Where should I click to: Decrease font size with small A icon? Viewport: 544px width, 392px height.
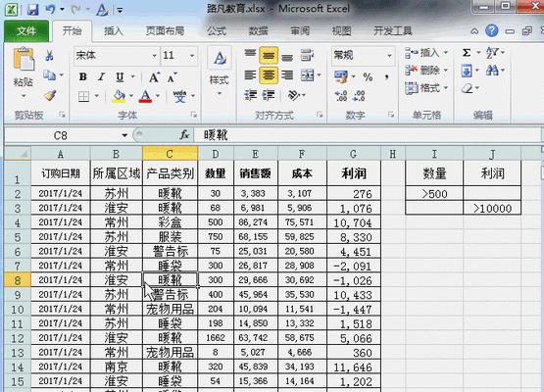pos(172,77)
